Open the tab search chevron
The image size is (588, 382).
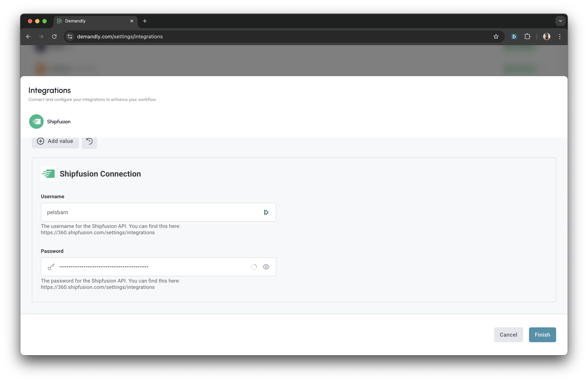pyautogui.click(x=560, y=21)
